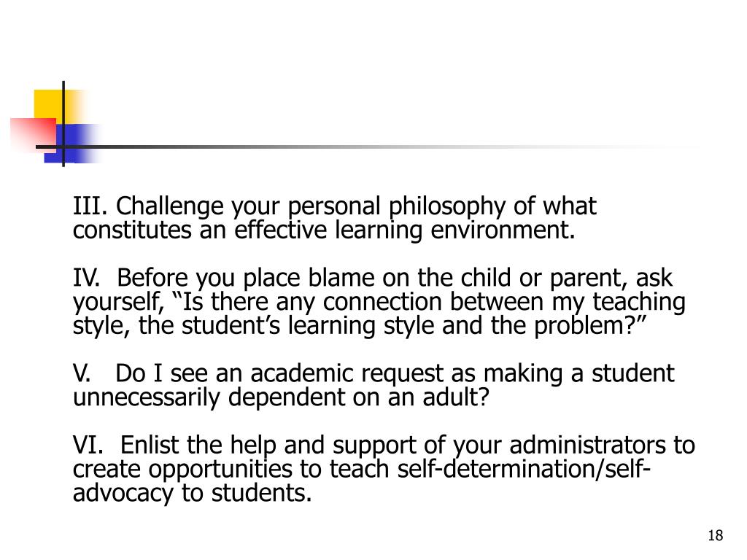Click the slide number 18
Screen dimensions: 747x560
point(716,536)
